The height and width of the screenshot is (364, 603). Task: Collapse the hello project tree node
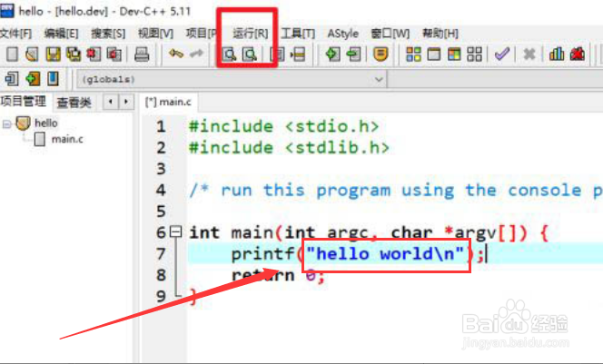(6, 123)
